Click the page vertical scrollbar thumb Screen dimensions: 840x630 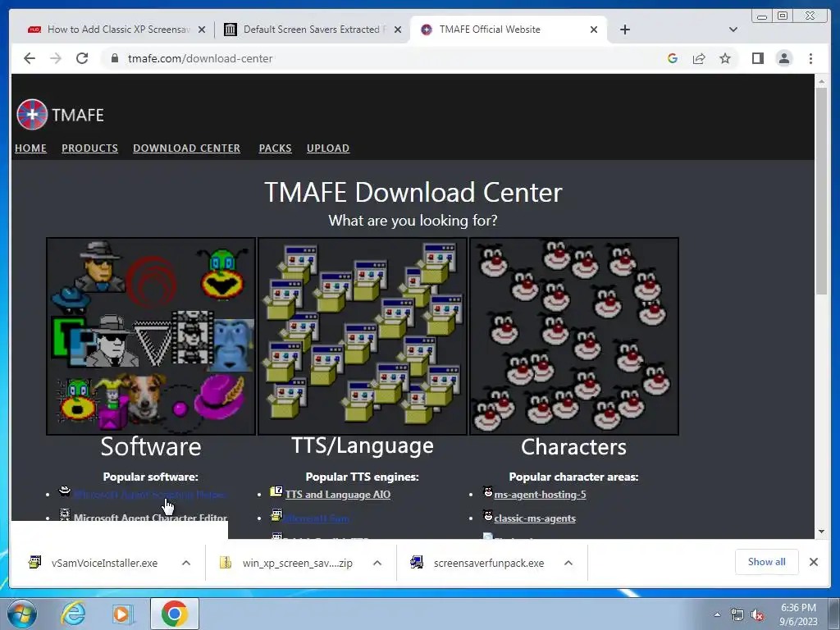pyautogui.click(x=821, y=190)
